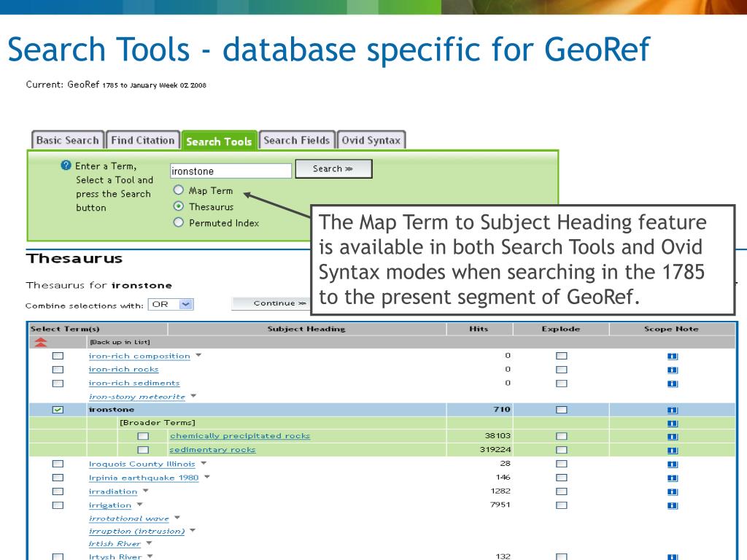Open scope note for iron-rich composition
Viewport: 747px width, 560px height.
(x=672, y=356)
